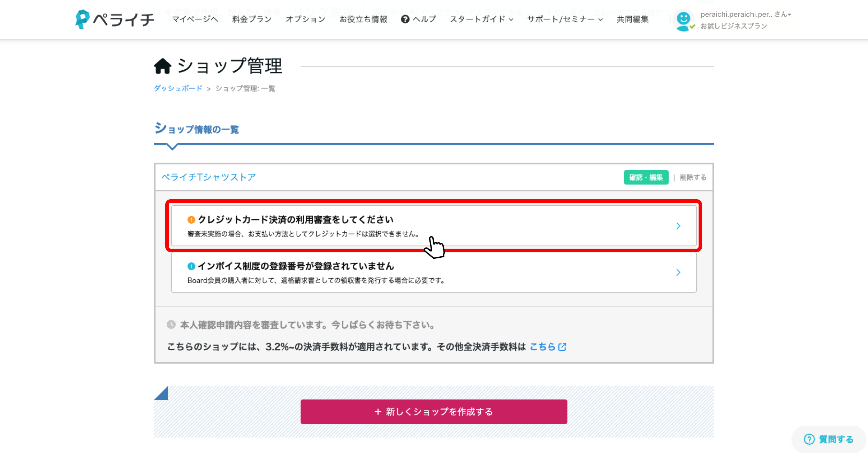Click 新しくショップを作成する button
The image size is (868, 459).
(x=434, y=412)
